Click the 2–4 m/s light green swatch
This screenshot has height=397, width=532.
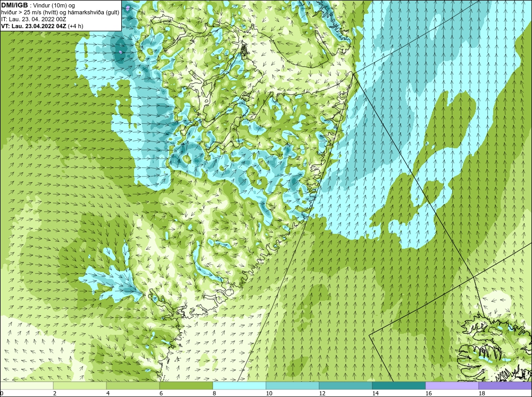tap(80, 386)
